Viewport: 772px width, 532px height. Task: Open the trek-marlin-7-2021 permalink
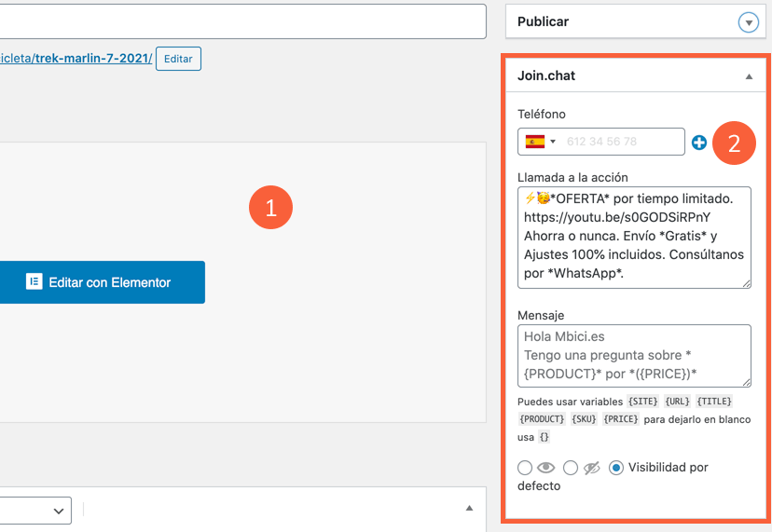93,58
